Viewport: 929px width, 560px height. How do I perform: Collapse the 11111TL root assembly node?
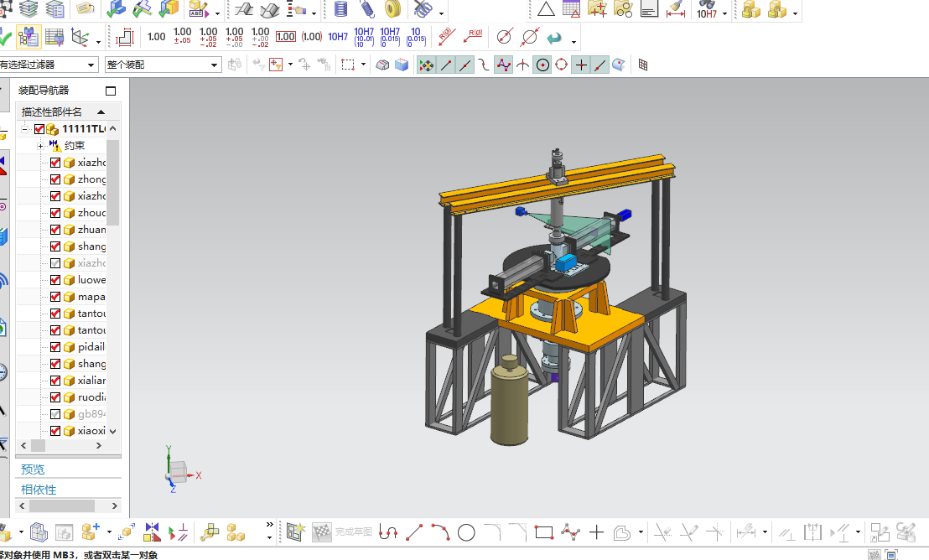tap(24, 128)
